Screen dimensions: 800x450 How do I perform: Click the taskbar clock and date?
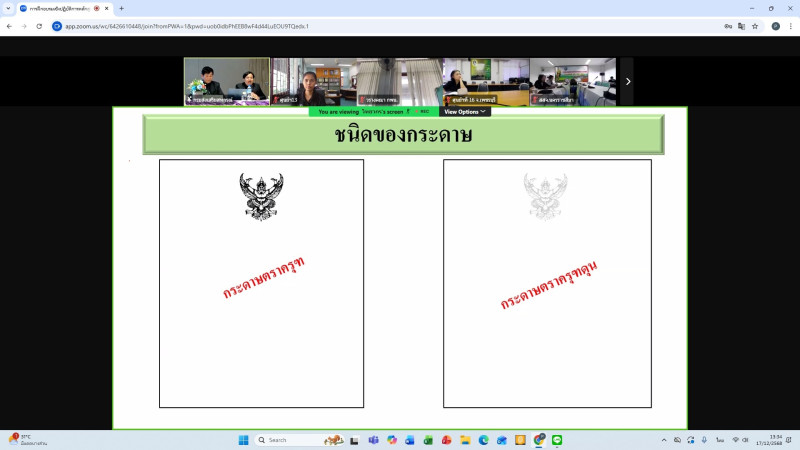776,440
